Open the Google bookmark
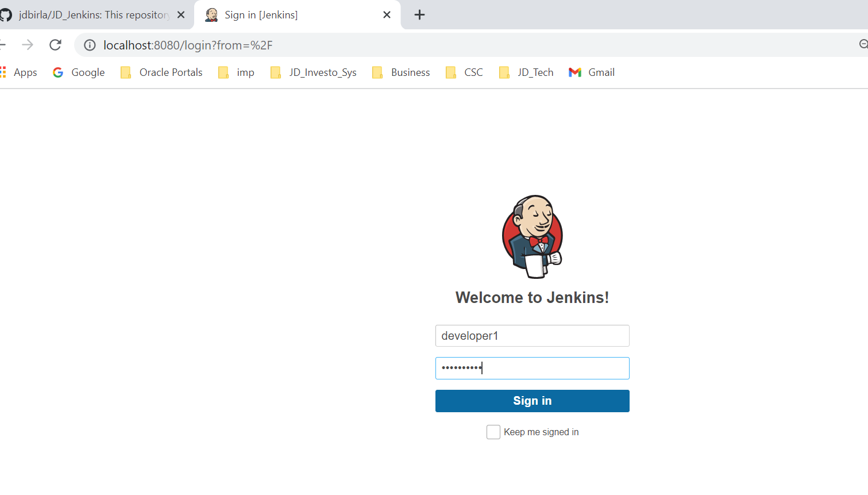Screen dimensions: 868x495 [79, 72]
